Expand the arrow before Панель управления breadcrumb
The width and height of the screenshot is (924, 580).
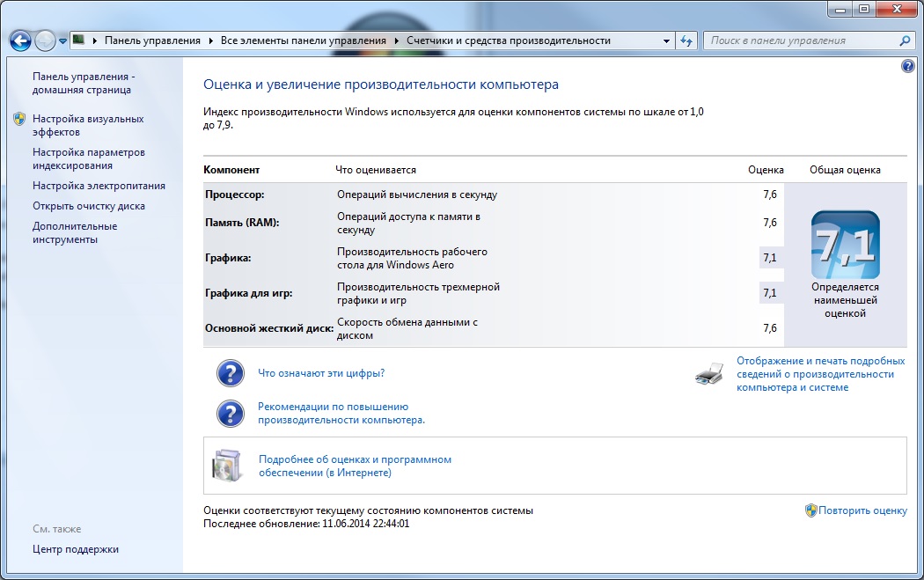click(x=95, y=40)
